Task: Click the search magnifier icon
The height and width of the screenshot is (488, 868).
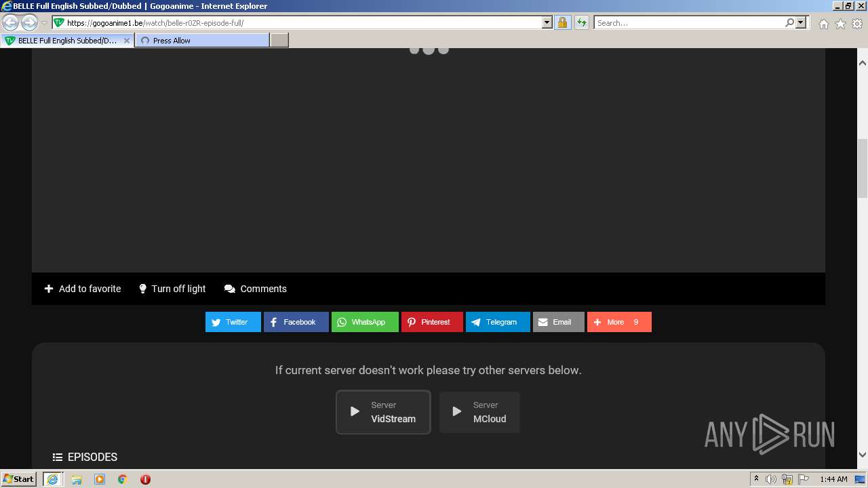Action: tap(789, 23)
